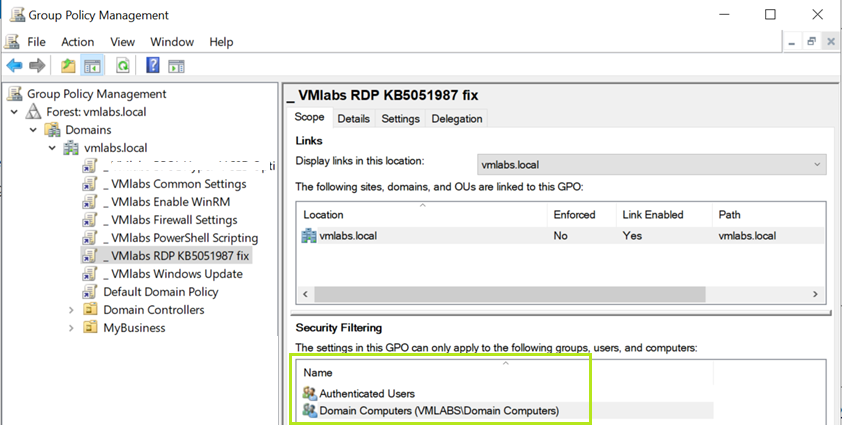Viewport: 842px width, 425px height.
Task: Collapse the Forest: vmlabs.local node
Action: 14,112
